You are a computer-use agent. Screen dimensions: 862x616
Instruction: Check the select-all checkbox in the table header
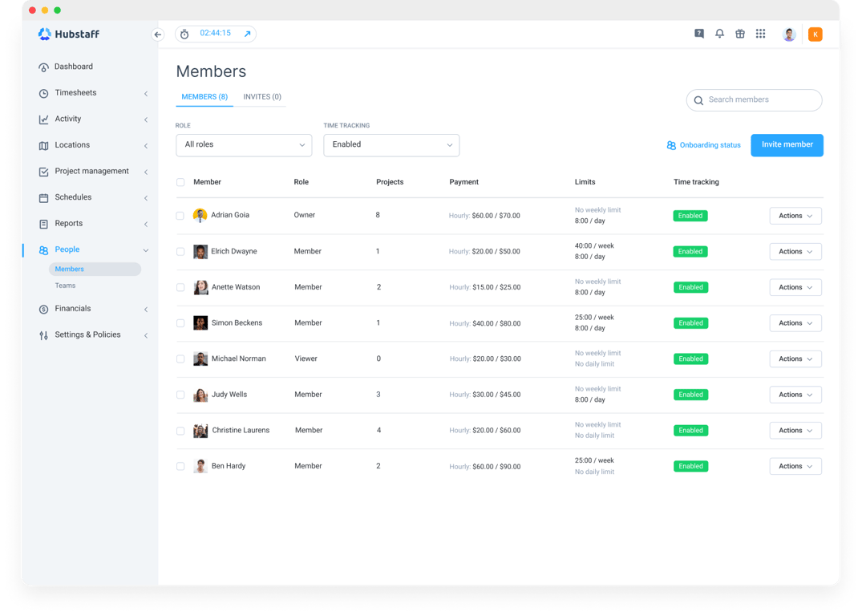(180, 182)
